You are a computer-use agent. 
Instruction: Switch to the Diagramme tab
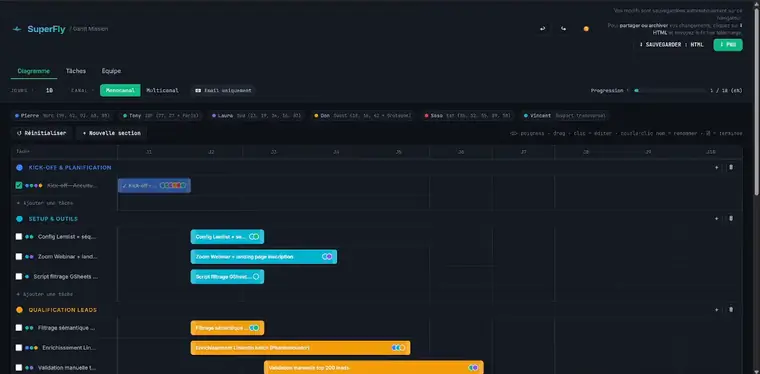33,71
